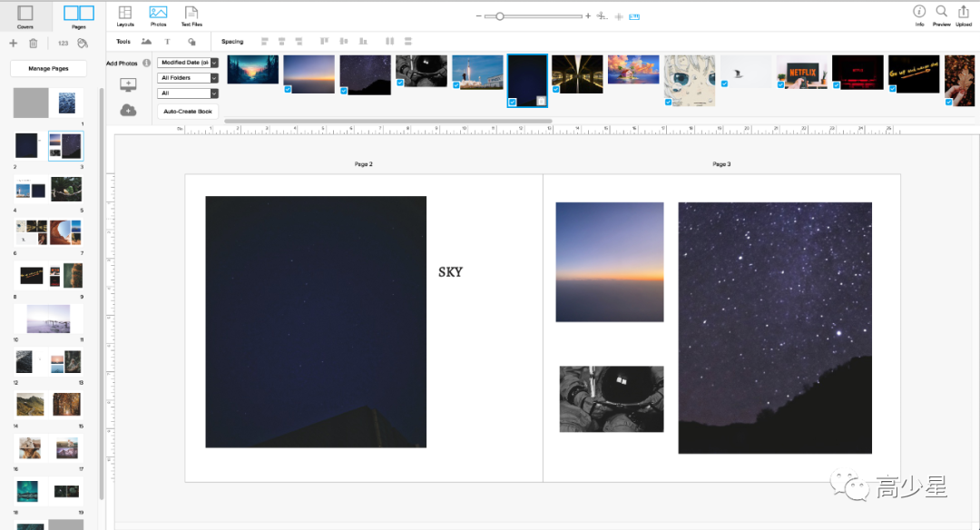Image resolution: width=980 pixels, height=530 pixels.
Task: Toggle checkmark on sunset horizon photo thumbnail
Action: coord(288,89)
